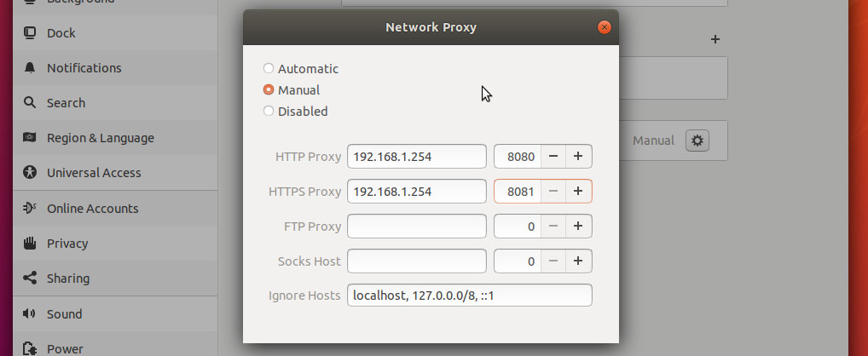Click the Universal Access person icon

(x=29, y=172)
